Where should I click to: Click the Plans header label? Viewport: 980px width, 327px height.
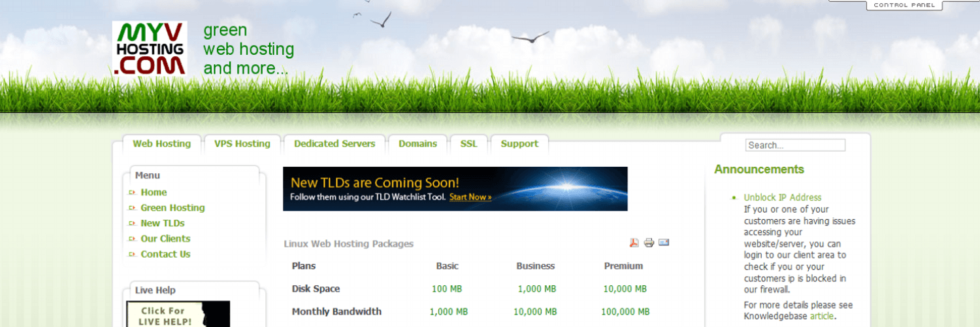tap(304, 266)
